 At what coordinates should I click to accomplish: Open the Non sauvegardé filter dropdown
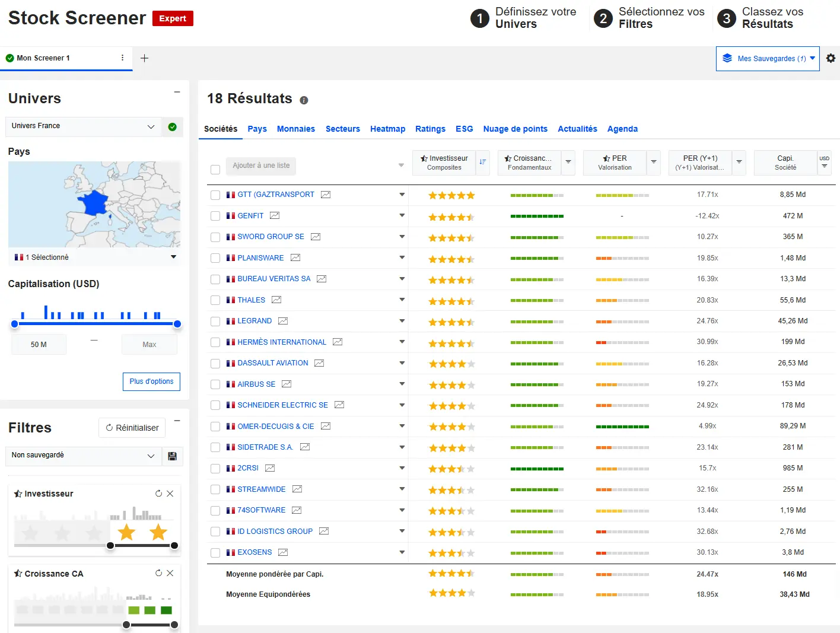(83, 456)
